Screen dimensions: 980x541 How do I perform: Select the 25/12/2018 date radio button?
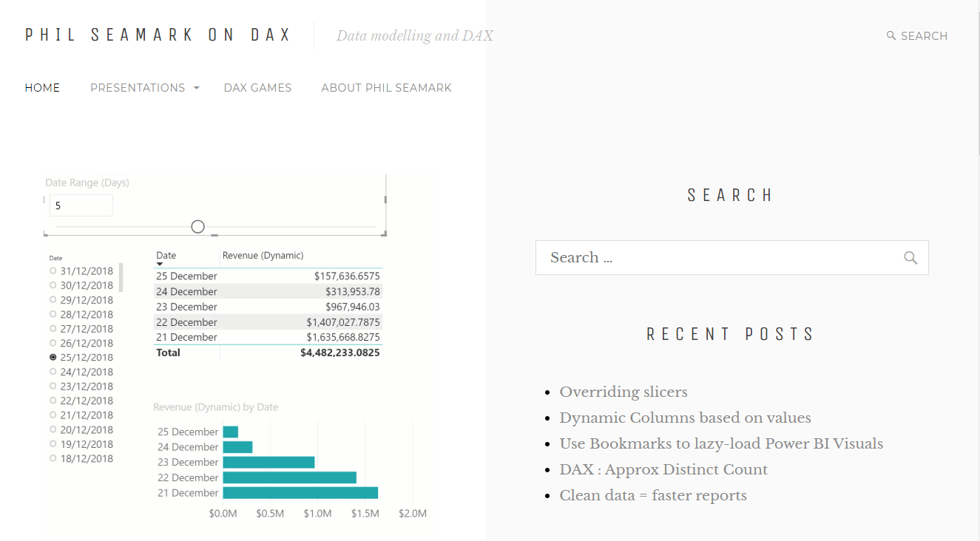(53, 357)
